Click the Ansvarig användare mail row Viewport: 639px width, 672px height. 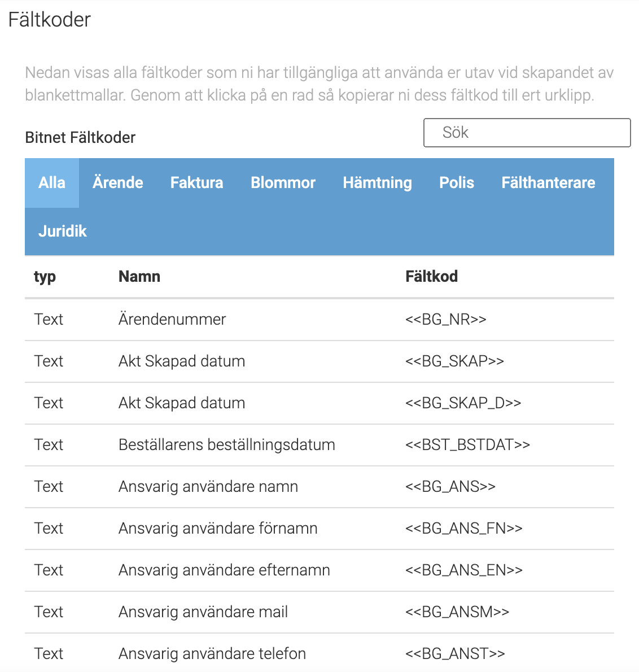319,613
